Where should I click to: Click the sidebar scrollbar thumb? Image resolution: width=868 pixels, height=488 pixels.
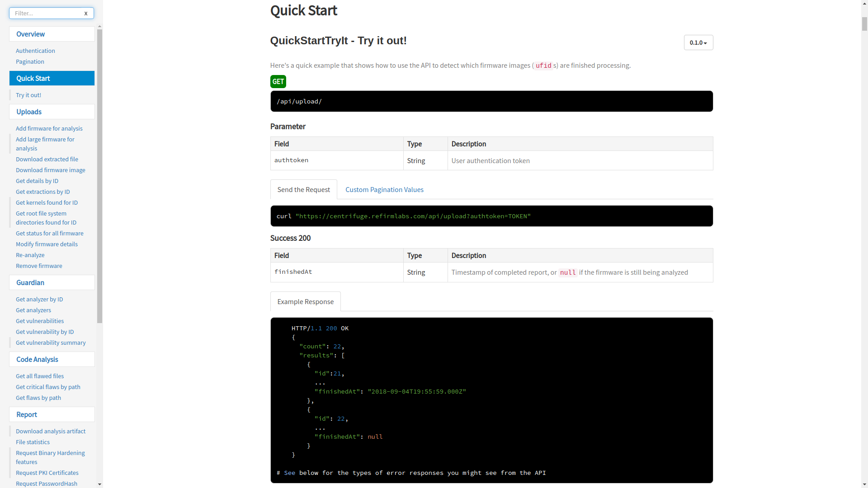tap(99, 176)
